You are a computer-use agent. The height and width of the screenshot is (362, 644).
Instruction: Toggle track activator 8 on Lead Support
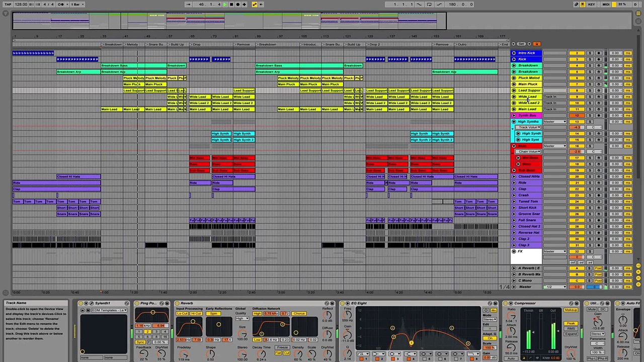click(x=577, y=90)
